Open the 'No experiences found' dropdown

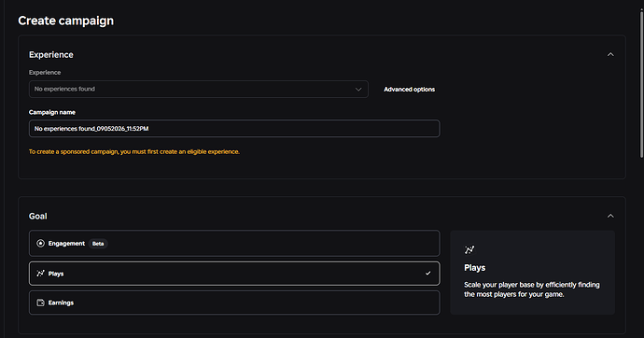coord(199,89)
